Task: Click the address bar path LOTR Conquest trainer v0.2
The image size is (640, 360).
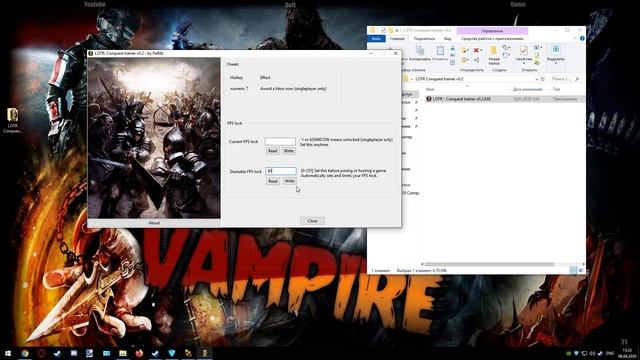Action: coord(439,79)
